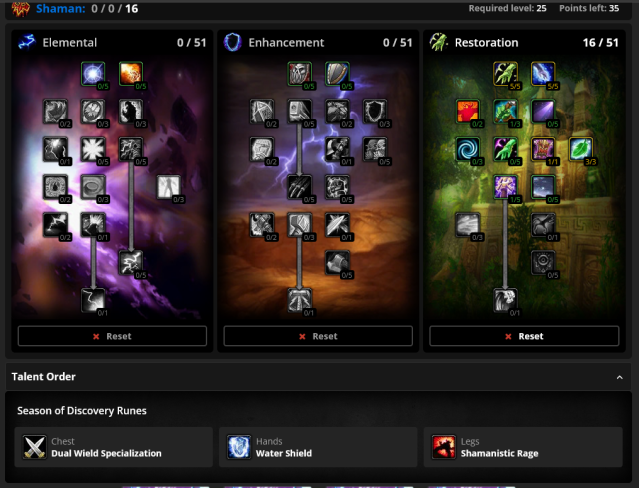Click Improved Healing Wave talent (5/5)

point(505,74)
